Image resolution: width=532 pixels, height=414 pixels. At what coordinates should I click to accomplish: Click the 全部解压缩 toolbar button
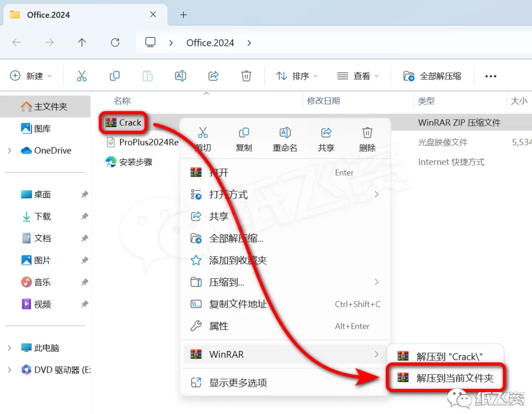(x=432, y=76)
